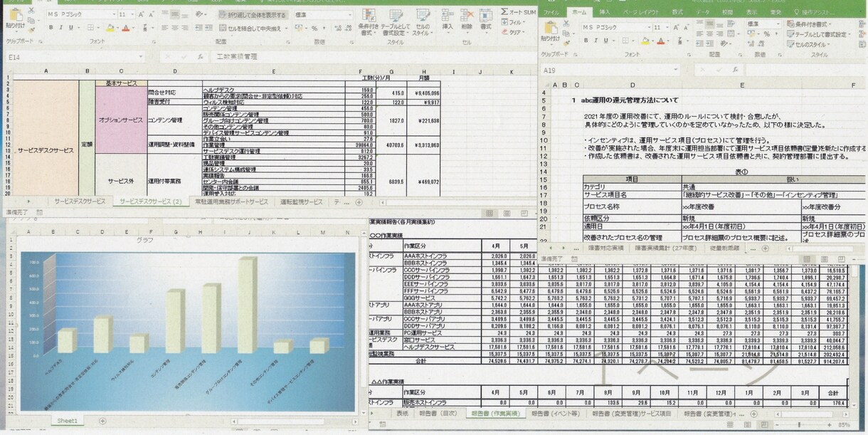Toggle center alignment in the A19 workbook

coord(709,34)
